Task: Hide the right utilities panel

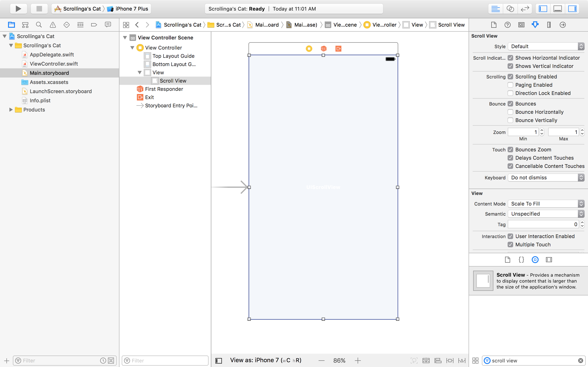Action: tap(572, 9)
